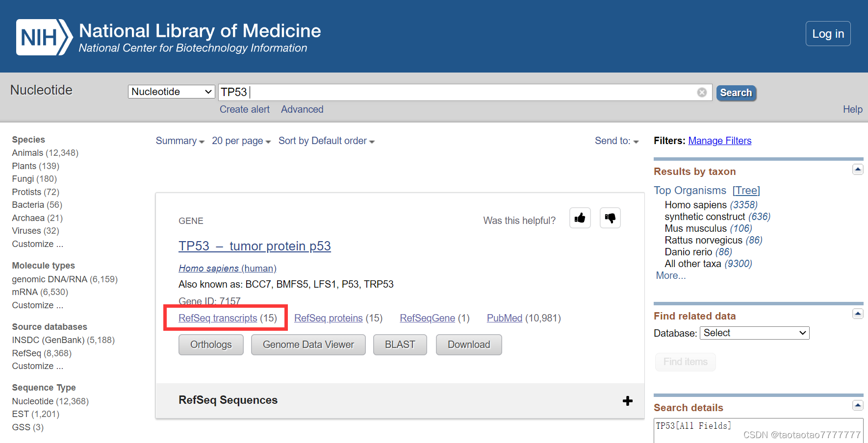
Task: Click Customize under Species
Action: tap(37, 244)
